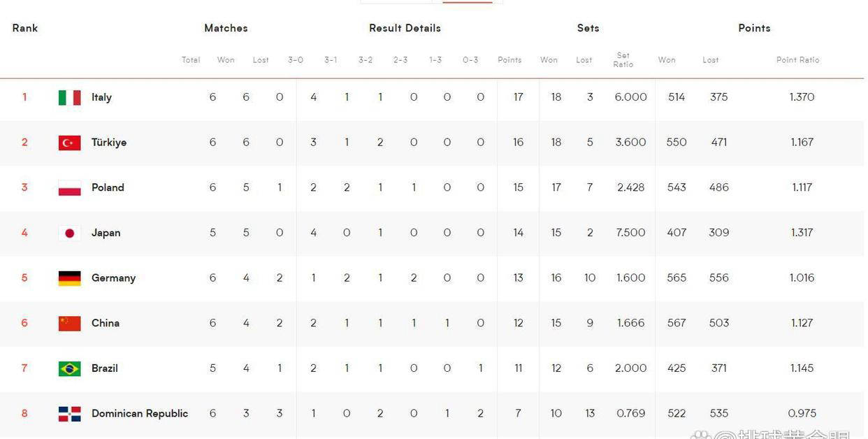868x439 pixels.
Task: Open the Italy team link
Action: click(101, 97)
